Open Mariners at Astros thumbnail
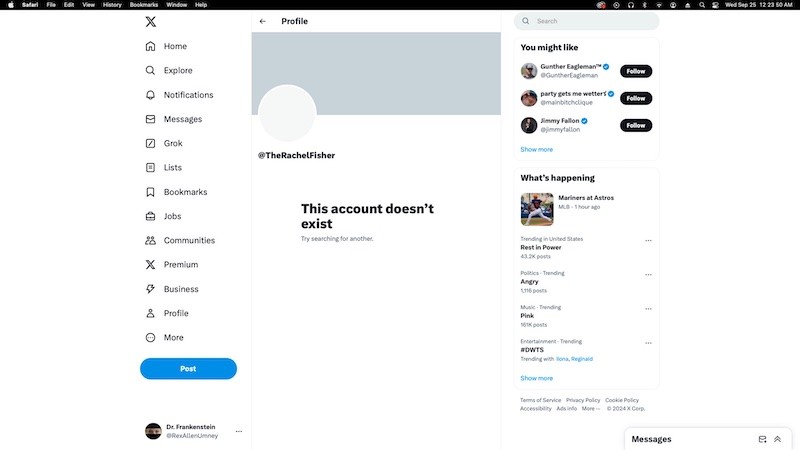800x450 pixels. [537, 209]
